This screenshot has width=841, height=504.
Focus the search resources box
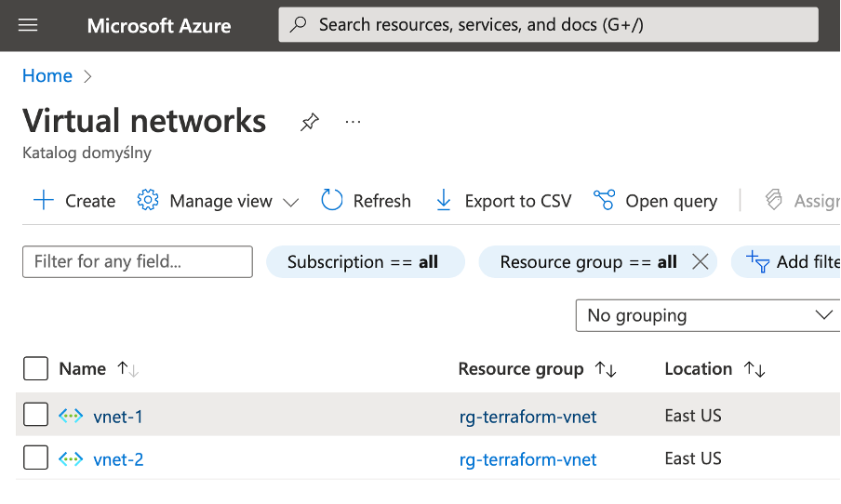(x=548, y=25)
